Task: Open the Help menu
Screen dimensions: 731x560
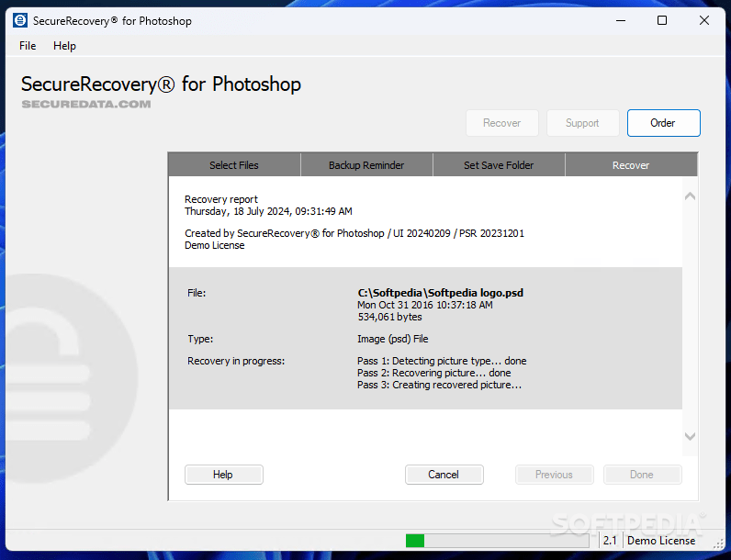Action: point(64,46)
